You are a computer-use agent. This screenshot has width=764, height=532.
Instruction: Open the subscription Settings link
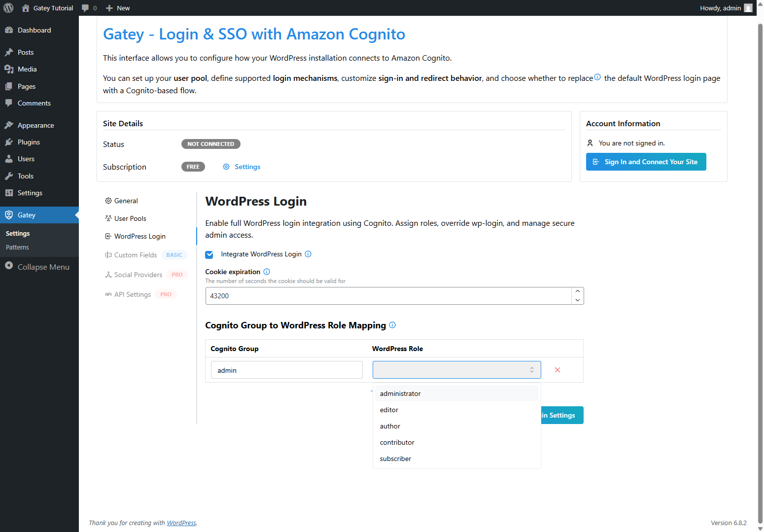(247, 167)
